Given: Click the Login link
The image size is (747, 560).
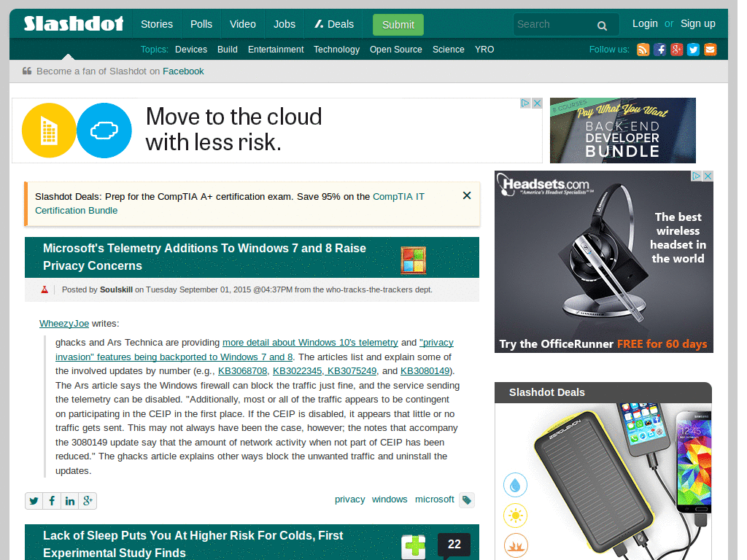Looking at the screenshot, I should click(x=645, y=24).
